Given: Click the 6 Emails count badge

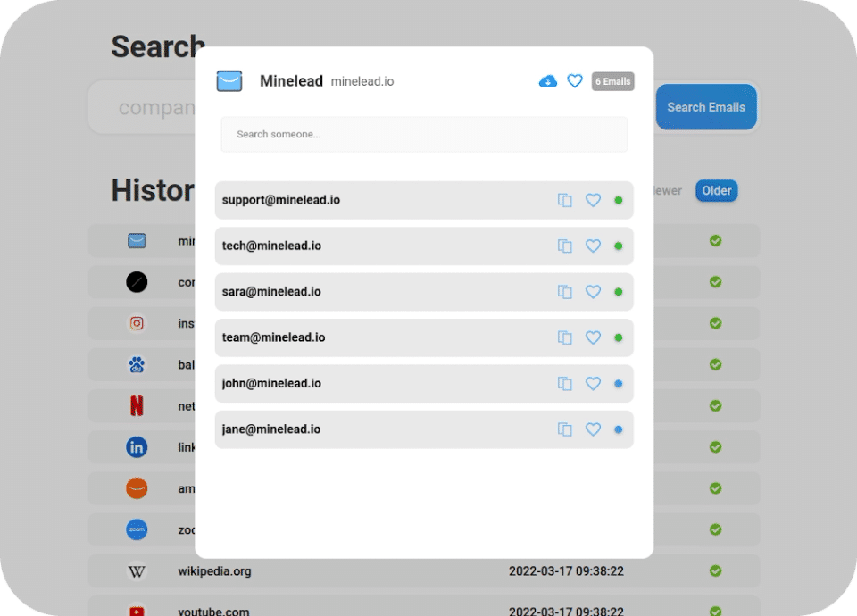Looking at the screenshot, I should click(612, 81).
